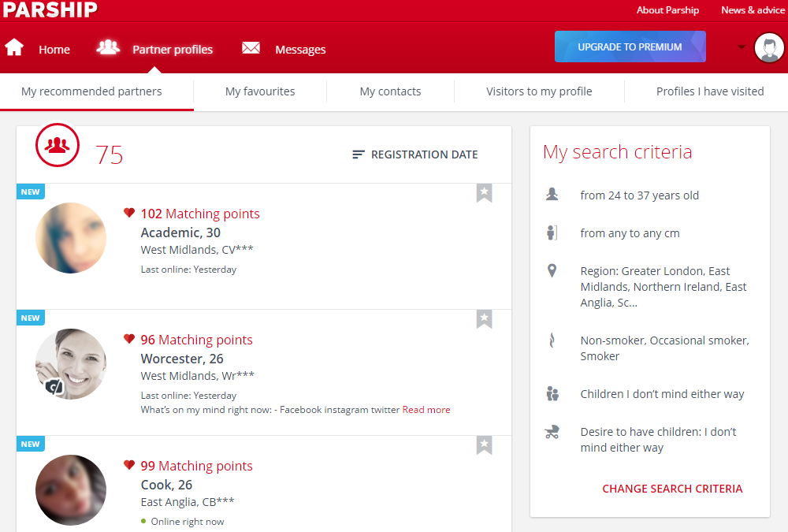Click the red matches group icon
This screenshot has height=532, width=788.
58,145
